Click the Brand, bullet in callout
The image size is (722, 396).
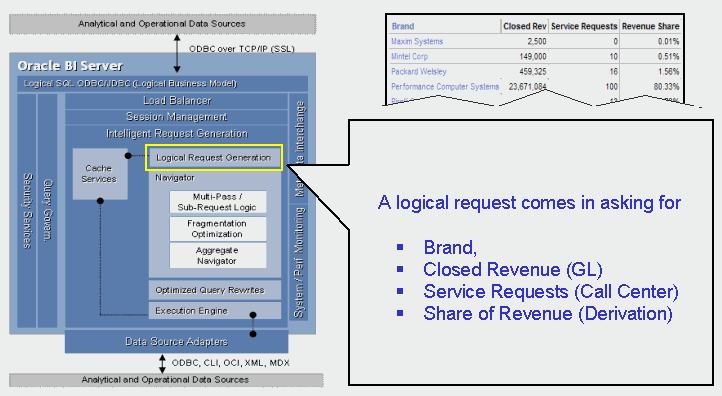click(x=450, y=248)
